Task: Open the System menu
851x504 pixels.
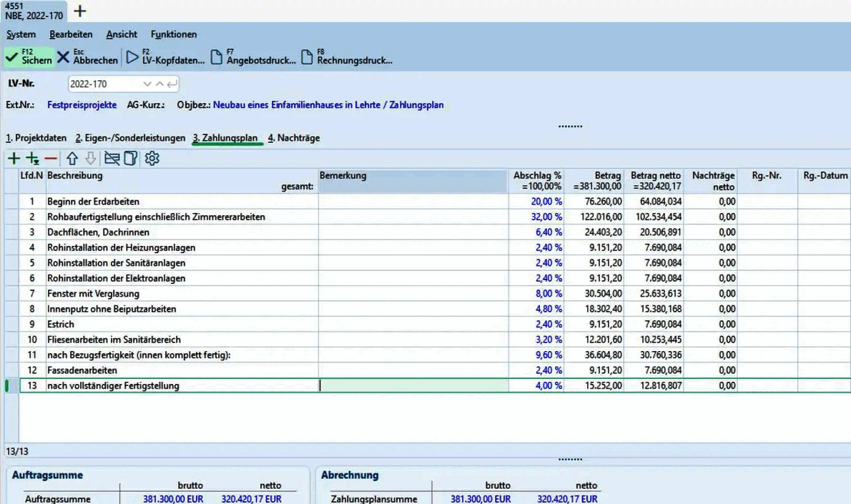Action: click(x=21, y=34)
